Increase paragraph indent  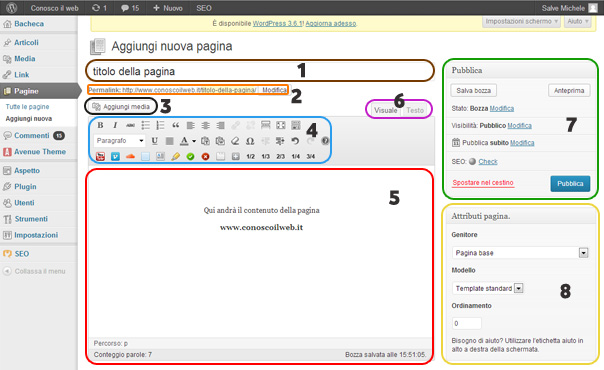pyautogui.click(x=280, y=141)
